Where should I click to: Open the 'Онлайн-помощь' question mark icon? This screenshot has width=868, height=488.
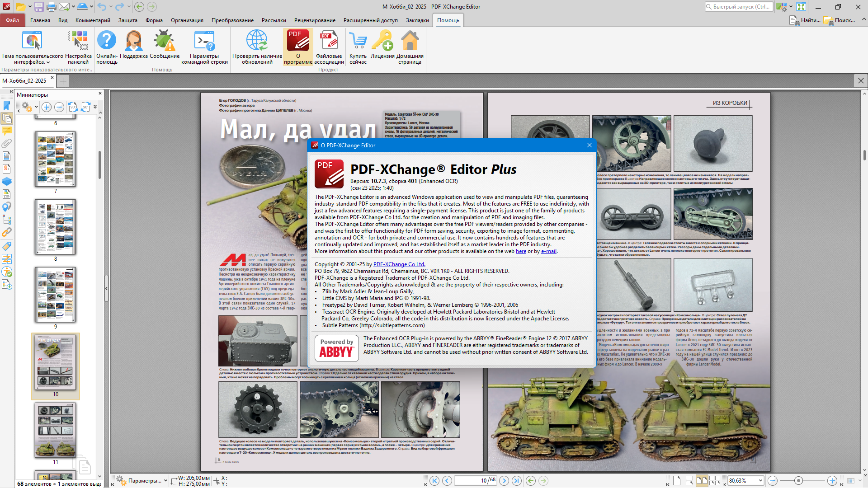tap(107, 41)
